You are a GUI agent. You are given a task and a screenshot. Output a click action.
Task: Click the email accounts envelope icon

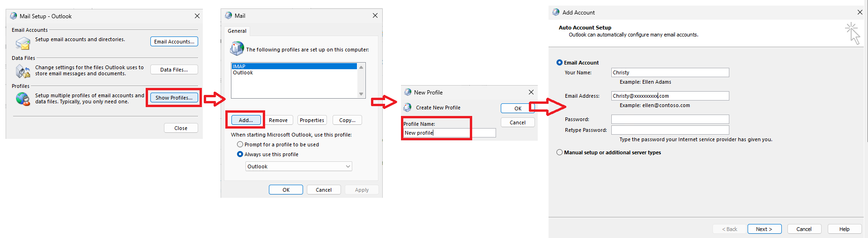(22, 43)
